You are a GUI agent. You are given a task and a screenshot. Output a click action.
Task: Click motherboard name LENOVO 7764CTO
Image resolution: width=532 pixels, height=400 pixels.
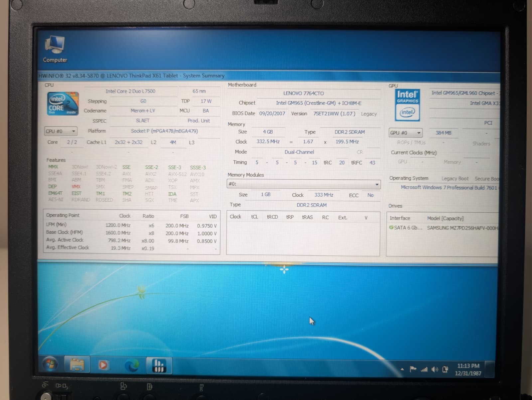pyautogui.click(x=304, y=93)
